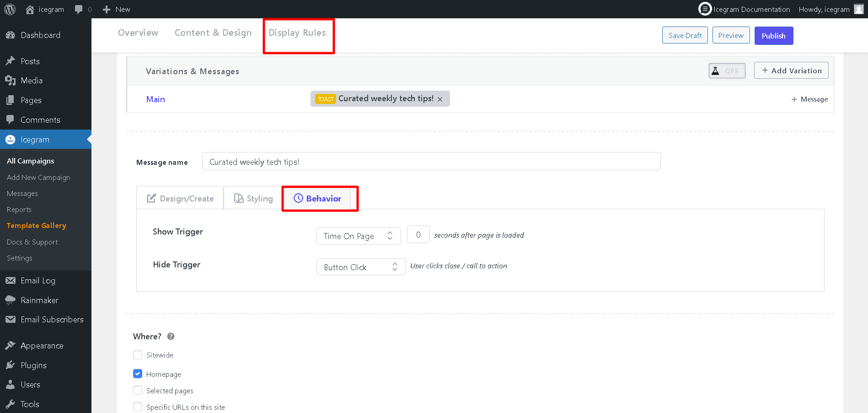
Task: Click Add Variation button
Action: 791,71
